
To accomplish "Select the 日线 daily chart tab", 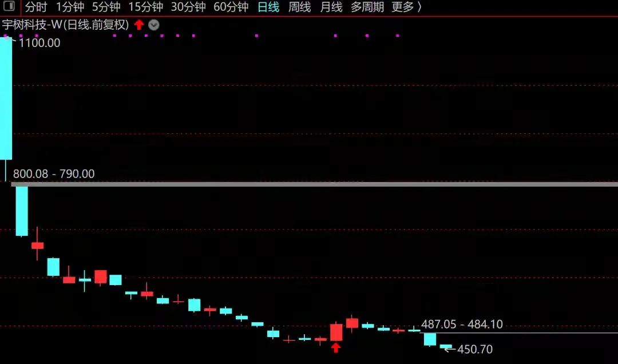I will tap(268, 7).
